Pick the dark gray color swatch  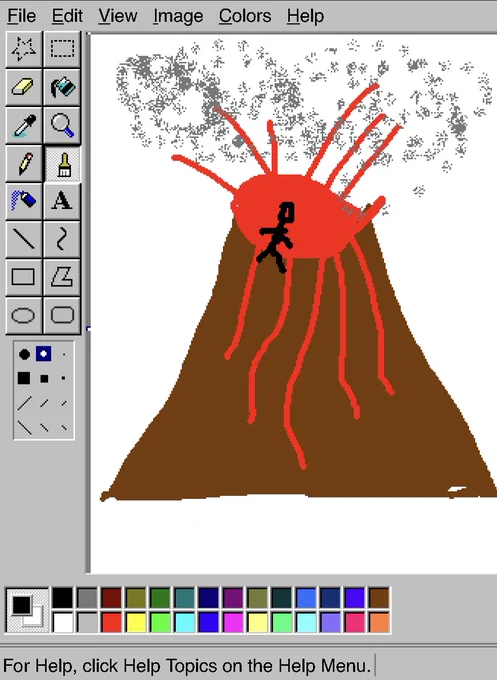coord(87,598)
